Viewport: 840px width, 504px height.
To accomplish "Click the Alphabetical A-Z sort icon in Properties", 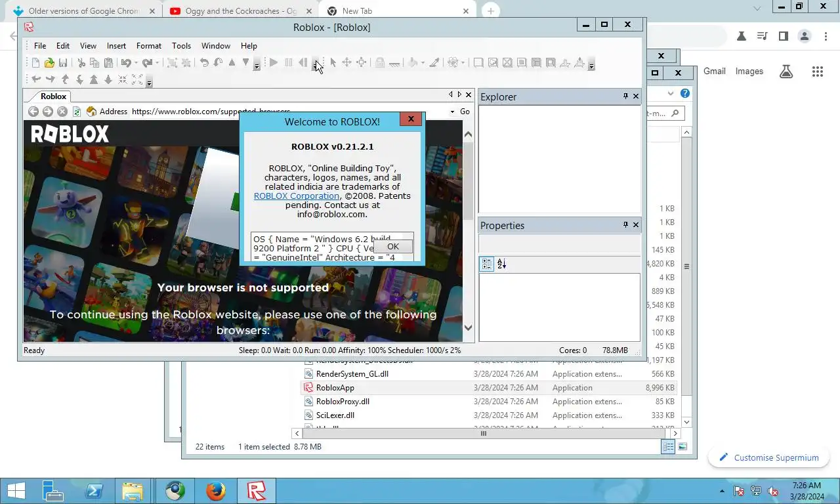I will (x=502, y=264).
